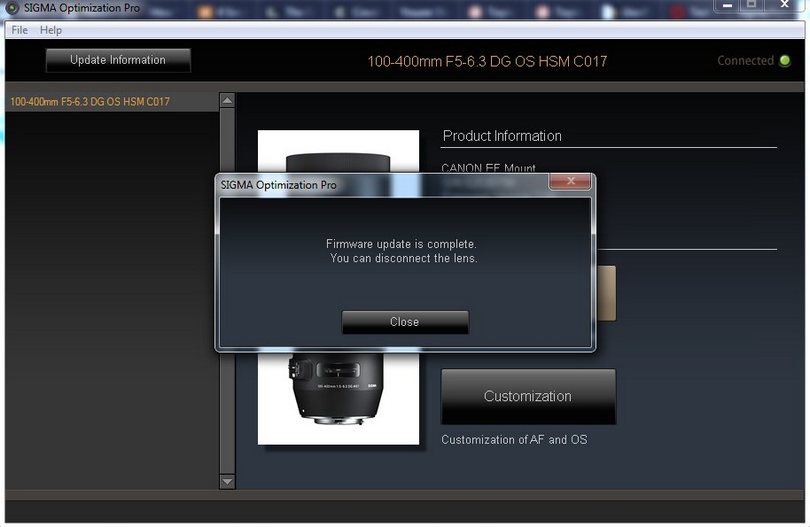Screen dimensions: 810x527
Task: Click the green Connected status indicator
Action: (785, 60)
